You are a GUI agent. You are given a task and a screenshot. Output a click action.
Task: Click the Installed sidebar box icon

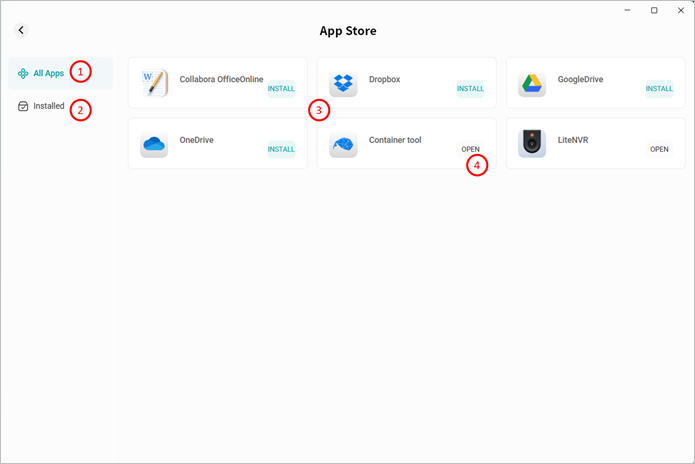pos(23,106)
